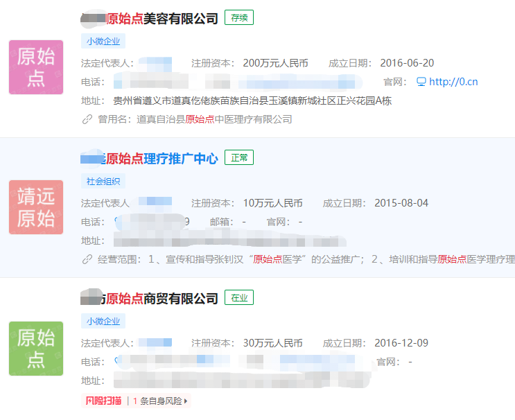Viewport: 515px width, 420px height.
Task: Click the 经营范围 business scope text
Action: point(306,259)
